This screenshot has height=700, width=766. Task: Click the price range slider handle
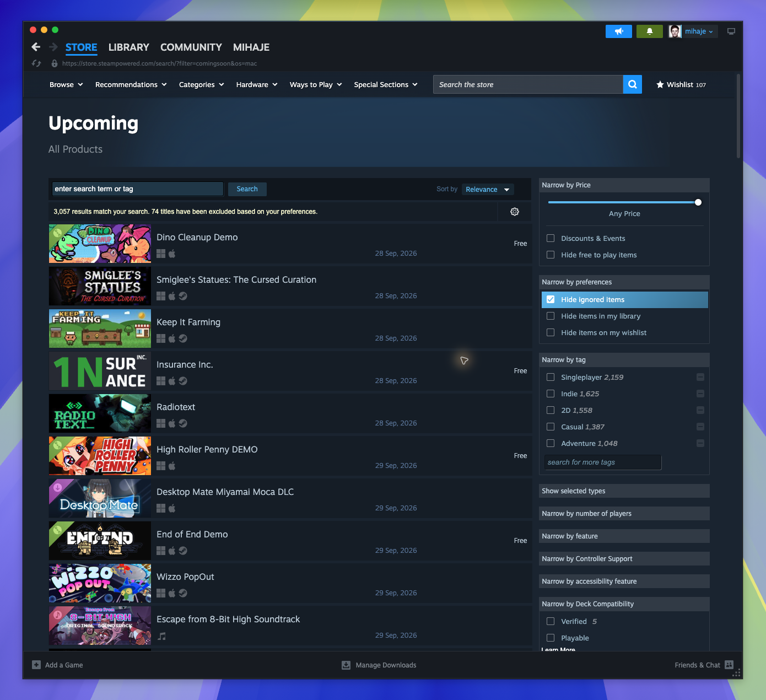[698, 202]
